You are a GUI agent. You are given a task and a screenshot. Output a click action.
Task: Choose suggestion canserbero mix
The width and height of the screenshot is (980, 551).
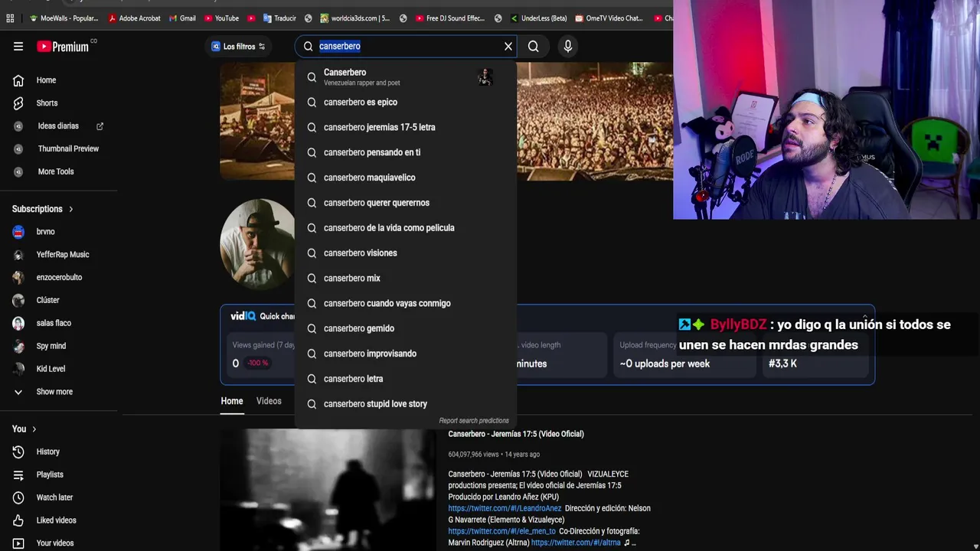coord(406,279)
